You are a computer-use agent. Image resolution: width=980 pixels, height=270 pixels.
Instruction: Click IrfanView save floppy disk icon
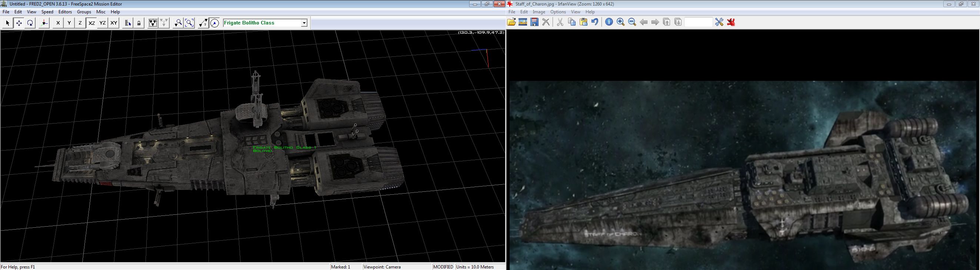coord(534,22)
